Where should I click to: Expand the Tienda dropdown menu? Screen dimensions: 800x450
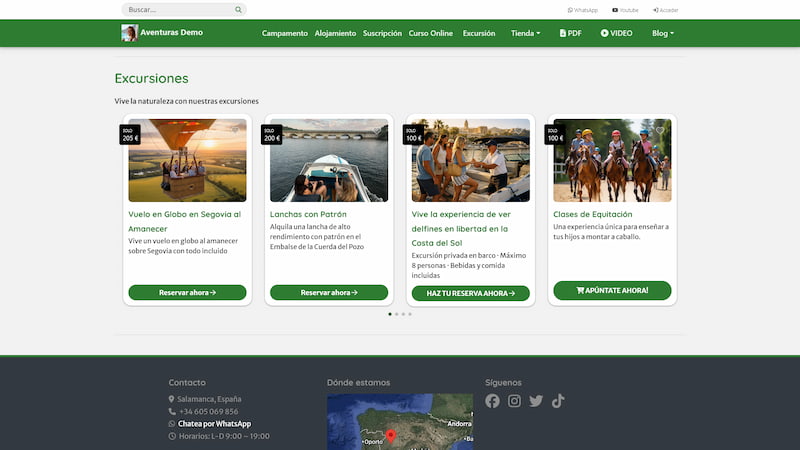525,33
